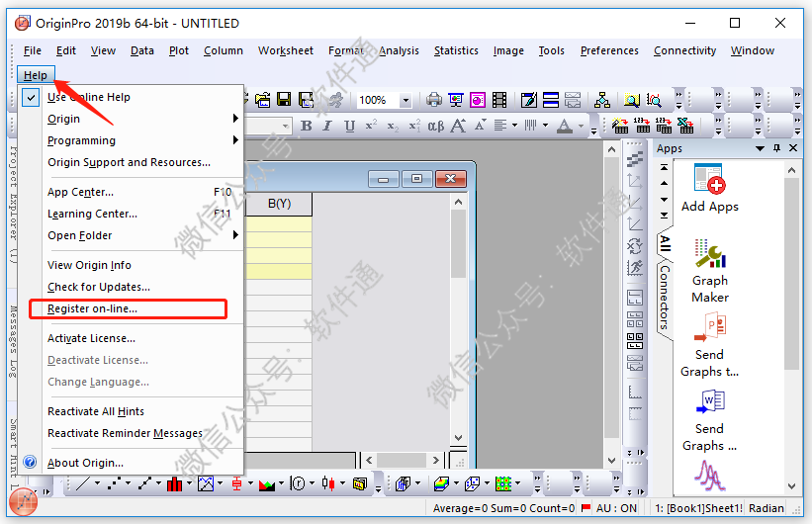Click the Save project icon
This screenshot has height=524, width=812.
click(284, 100)
